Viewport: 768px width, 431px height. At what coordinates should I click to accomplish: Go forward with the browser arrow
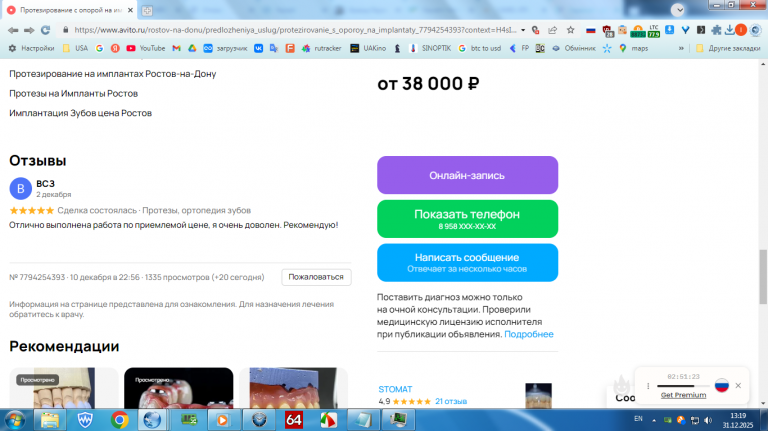(x=29, y=30)
